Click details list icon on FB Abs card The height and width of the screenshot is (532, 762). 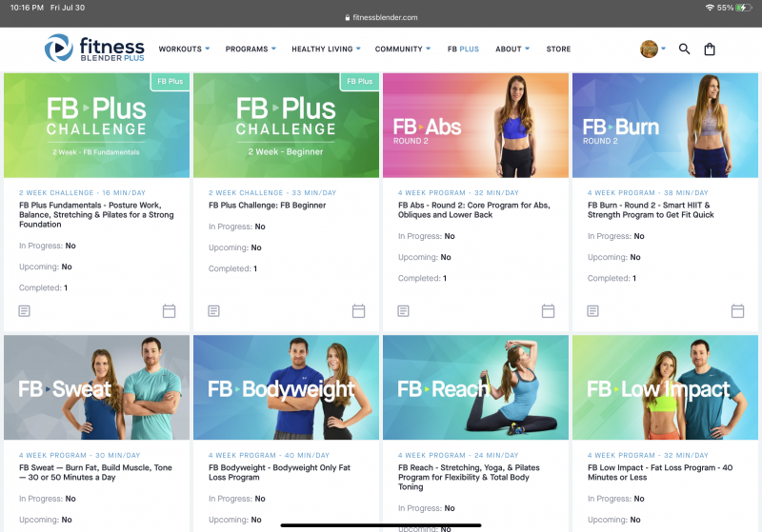tap(403, 310)
